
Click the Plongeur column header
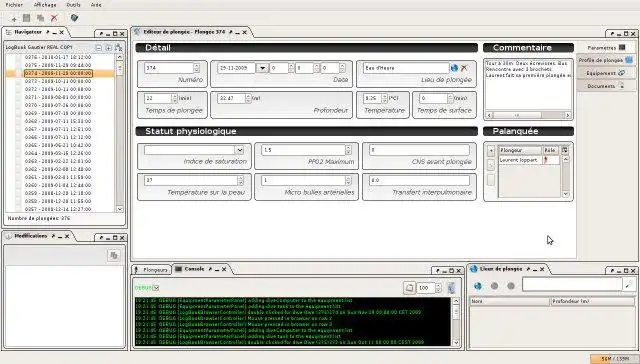(x=520, y=150)
